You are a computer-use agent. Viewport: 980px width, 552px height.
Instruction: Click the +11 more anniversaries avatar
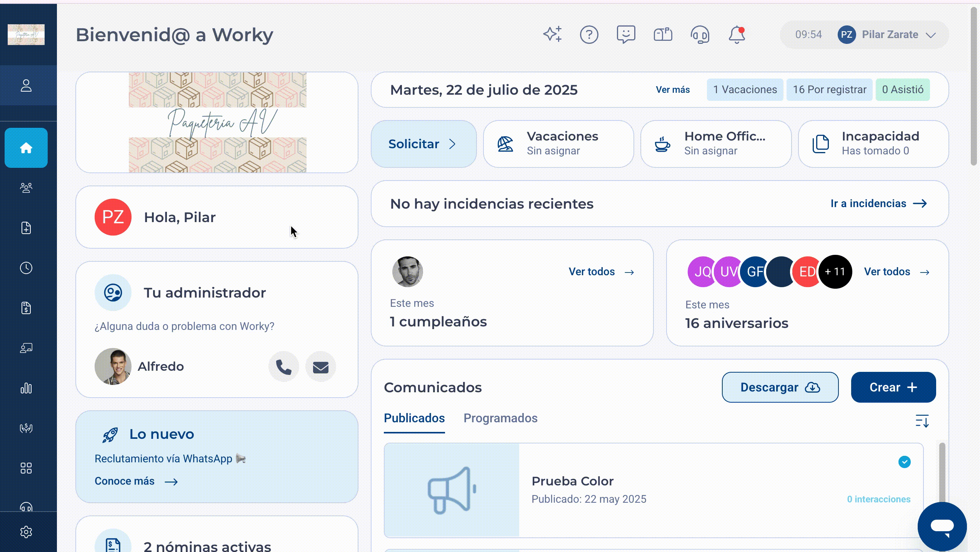click(x=835, y=272)
